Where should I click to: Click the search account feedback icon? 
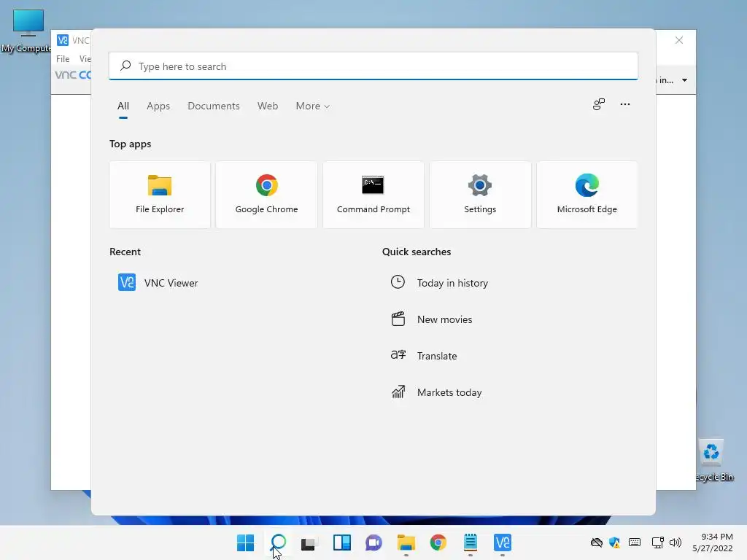coord(599,104)
